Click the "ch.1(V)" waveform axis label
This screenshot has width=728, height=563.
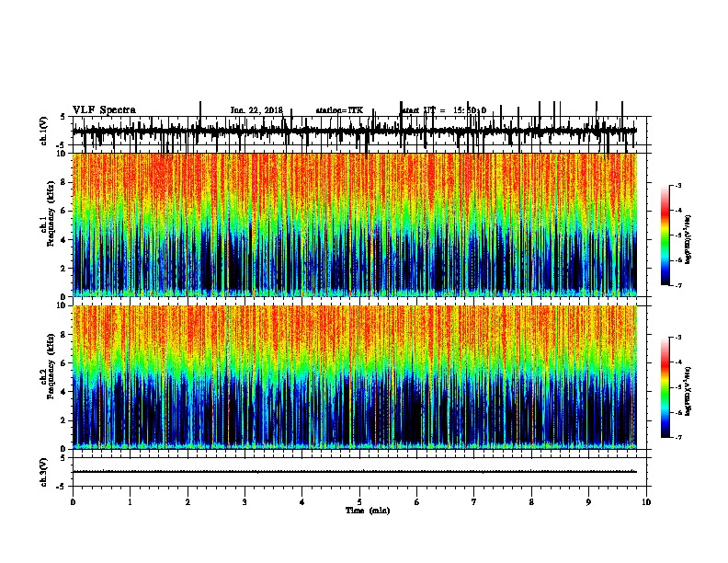(x=43, y=131)
